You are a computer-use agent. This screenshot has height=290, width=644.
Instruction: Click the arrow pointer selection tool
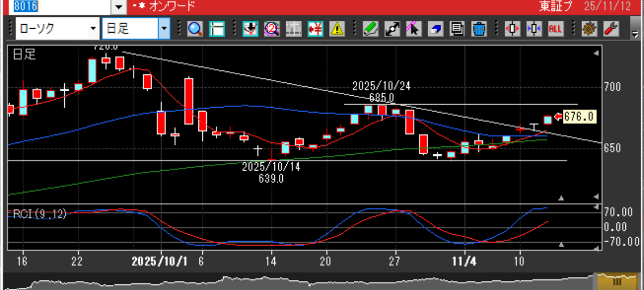(413, 28)
